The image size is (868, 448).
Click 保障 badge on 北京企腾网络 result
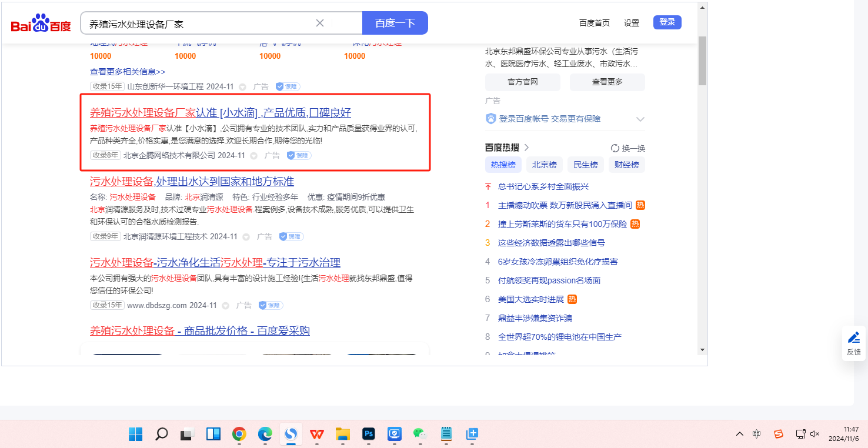point(299,156)
